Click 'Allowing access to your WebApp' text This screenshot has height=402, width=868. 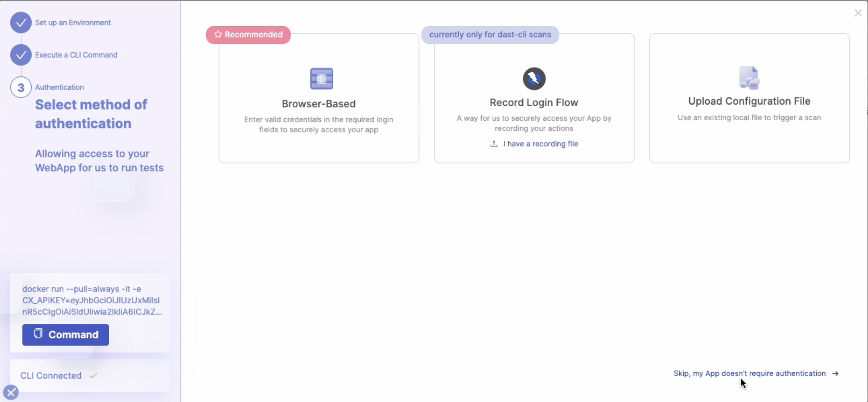click(99, 160)
